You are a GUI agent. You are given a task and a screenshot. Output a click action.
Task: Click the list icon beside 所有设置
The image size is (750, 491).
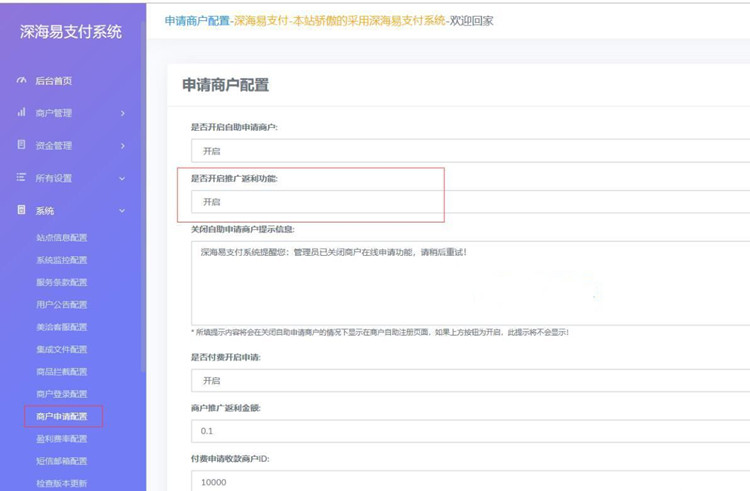point(21,178)
